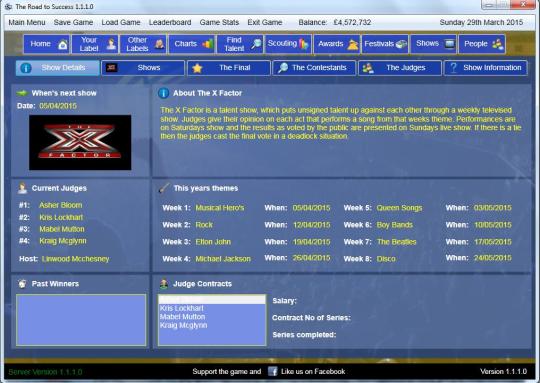Screen dimensions: 540x383
Task: Open Find Talent search
Action: click(240, 44)
